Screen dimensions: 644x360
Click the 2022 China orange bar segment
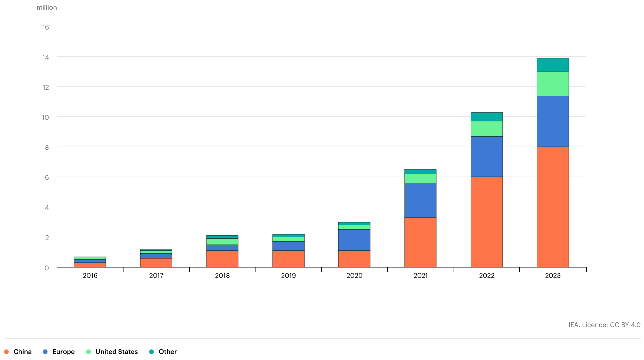(x=486, y=222)
